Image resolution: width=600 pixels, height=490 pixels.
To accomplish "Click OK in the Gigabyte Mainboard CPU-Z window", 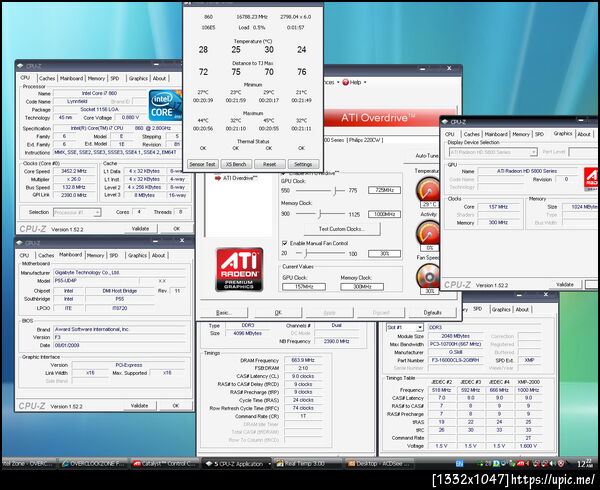I will 176,405.
